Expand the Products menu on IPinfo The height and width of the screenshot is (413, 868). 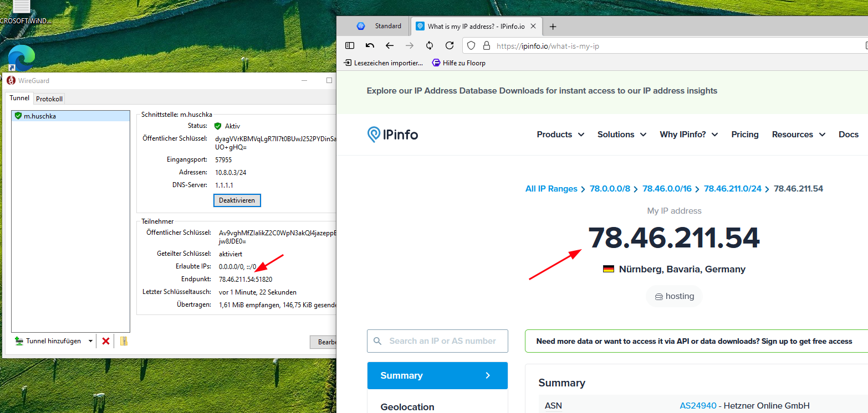[x=560, y=135]
